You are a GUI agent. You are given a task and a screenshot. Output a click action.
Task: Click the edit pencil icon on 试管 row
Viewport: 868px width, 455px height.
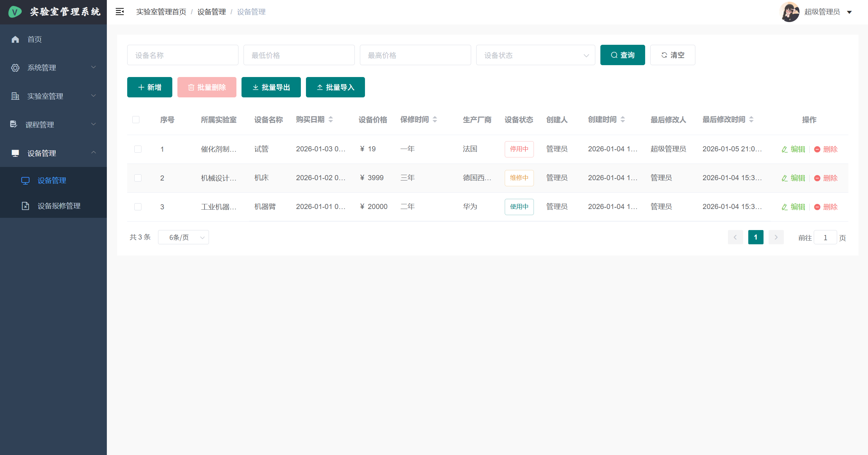point(784,149)
